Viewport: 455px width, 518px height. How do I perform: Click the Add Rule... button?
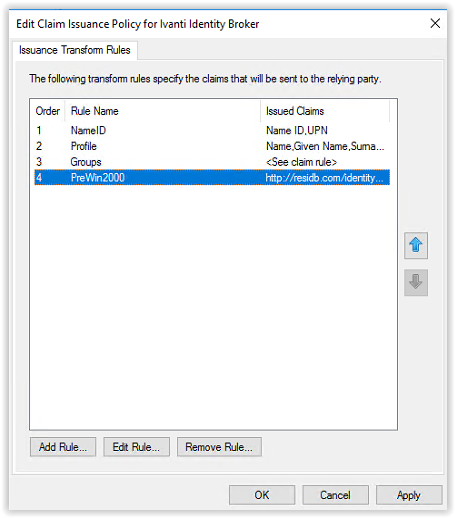pos(63,447)
